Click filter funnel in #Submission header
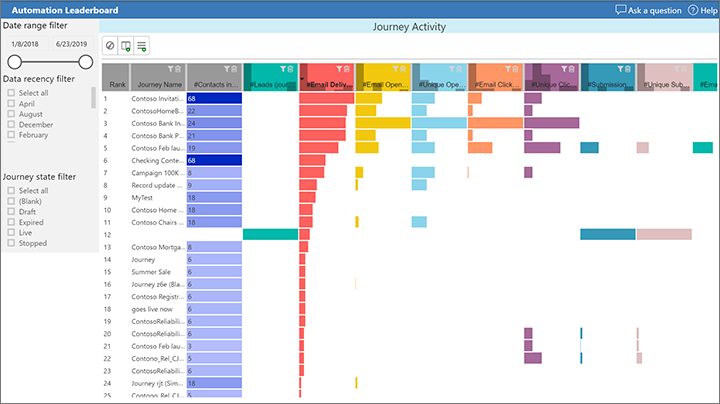720x404 pixels. [x=620, y=69]
